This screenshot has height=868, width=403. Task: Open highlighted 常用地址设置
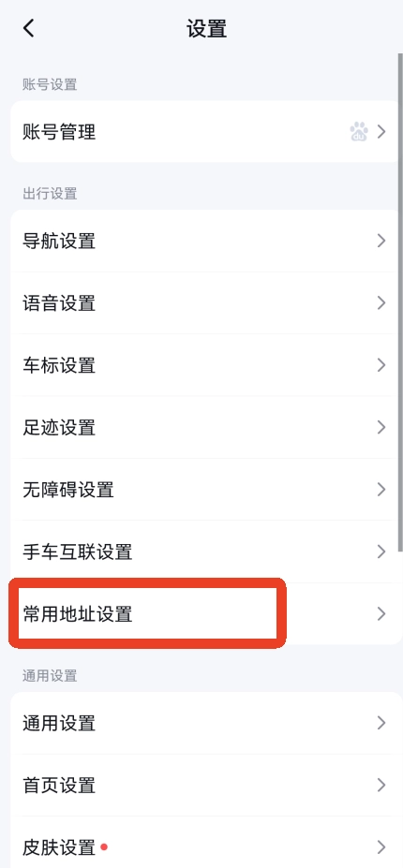[205, 614]
